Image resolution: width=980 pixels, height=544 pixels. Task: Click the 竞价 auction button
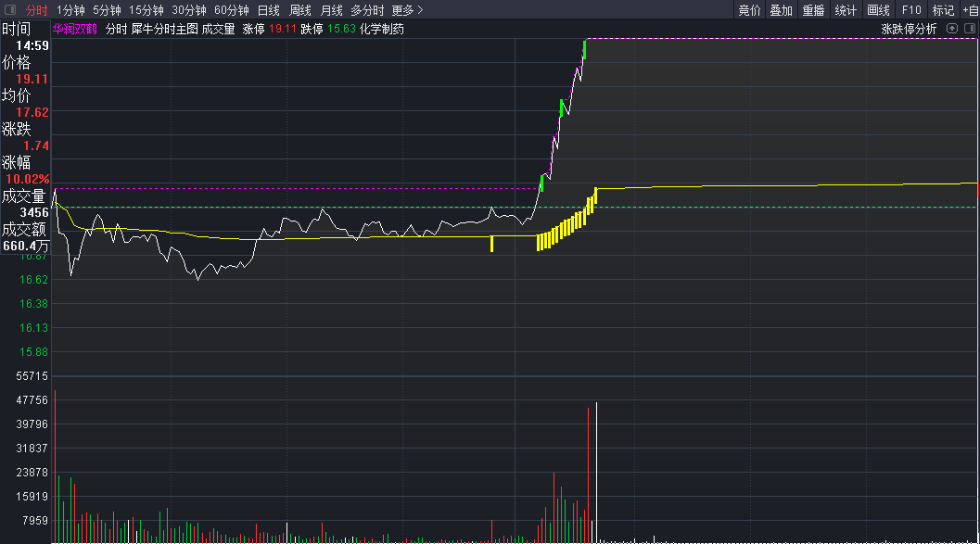coord(749,10)
